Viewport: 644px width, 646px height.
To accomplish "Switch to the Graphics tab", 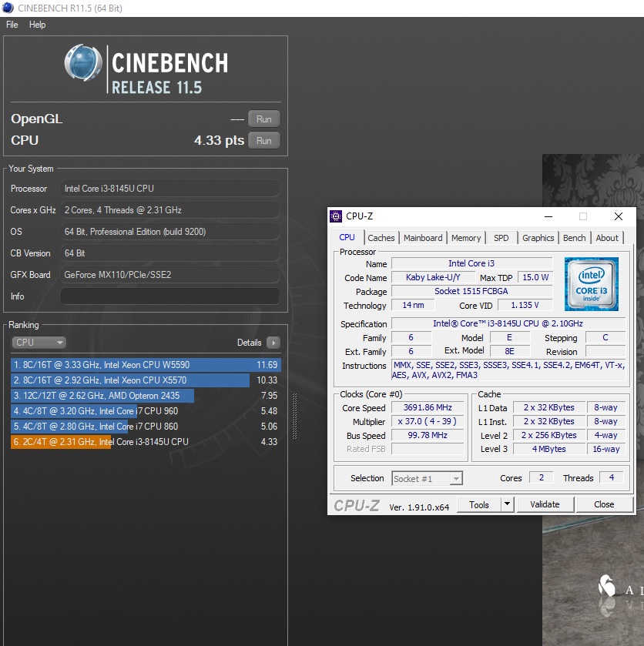I will pyautogui.click(x=538, y=238).
